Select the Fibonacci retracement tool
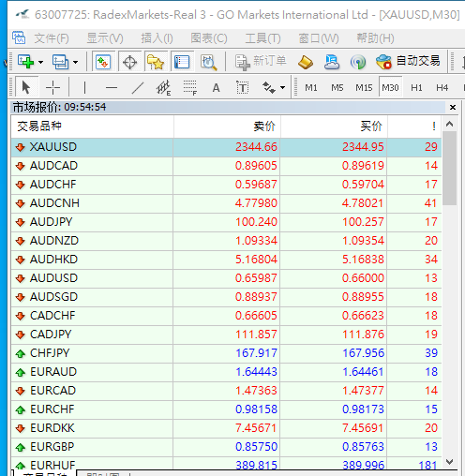 point(189,87)
